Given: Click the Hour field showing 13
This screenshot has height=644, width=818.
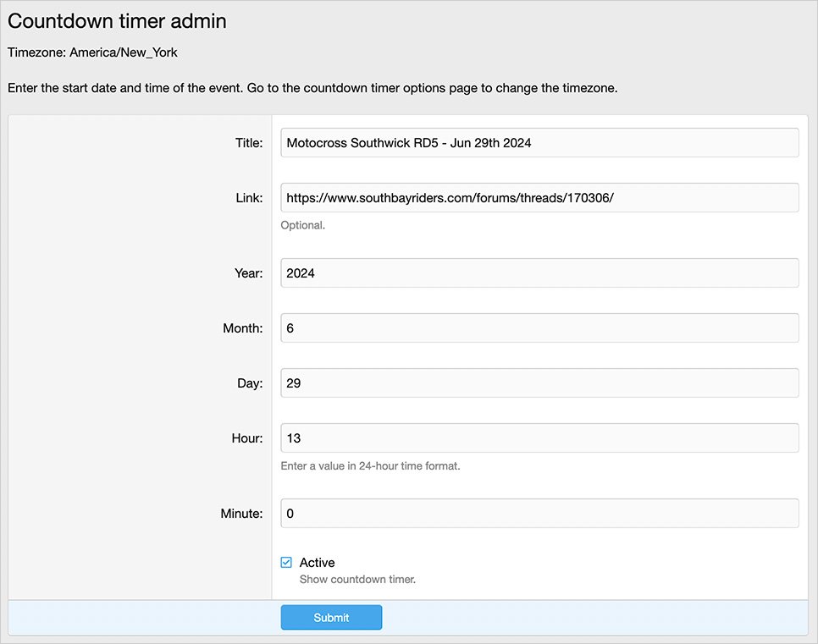Looking at the screenshot, I should (x=539, y=438).
